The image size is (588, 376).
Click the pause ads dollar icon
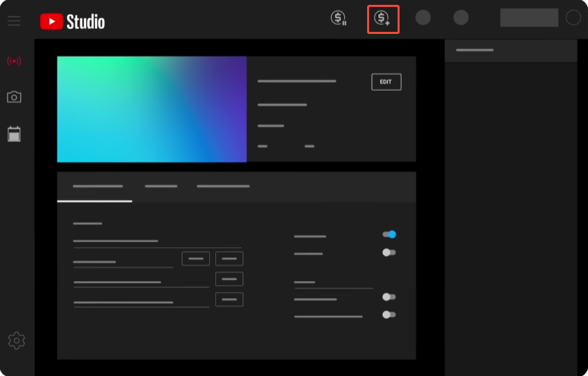coord(339,18)
